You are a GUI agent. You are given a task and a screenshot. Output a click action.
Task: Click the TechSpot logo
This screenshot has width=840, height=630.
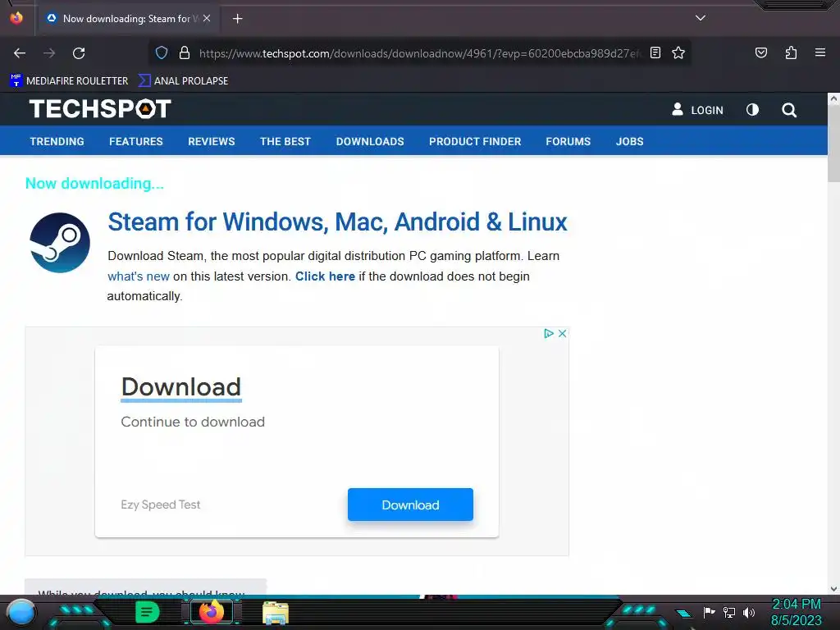pos(100,109)
